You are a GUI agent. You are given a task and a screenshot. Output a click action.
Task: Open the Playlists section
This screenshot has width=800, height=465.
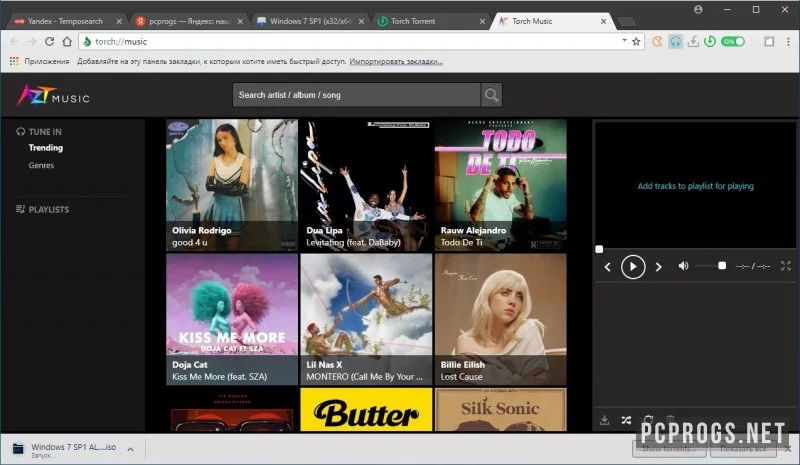(x=43, y=209)
